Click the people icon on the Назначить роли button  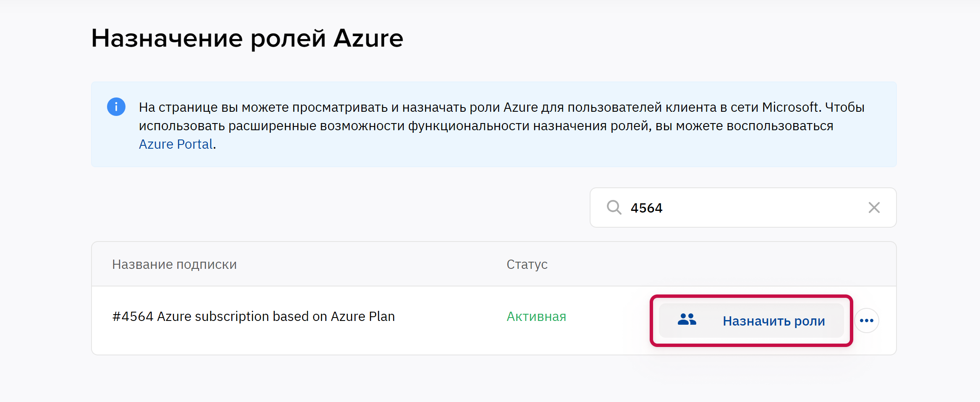coord(687,320)
